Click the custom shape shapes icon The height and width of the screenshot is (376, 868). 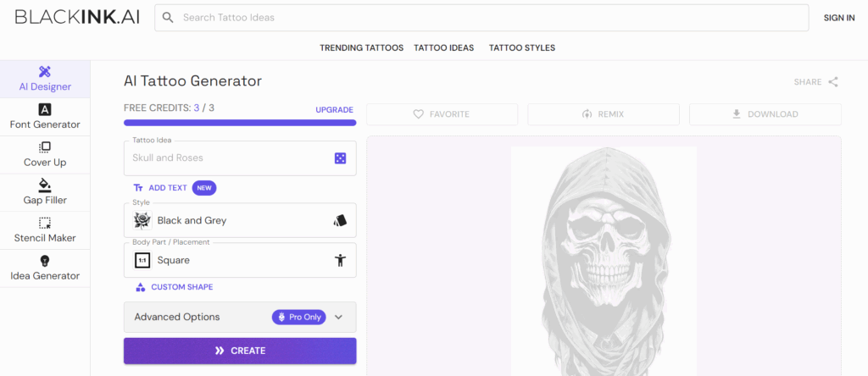tap(141, 287)
